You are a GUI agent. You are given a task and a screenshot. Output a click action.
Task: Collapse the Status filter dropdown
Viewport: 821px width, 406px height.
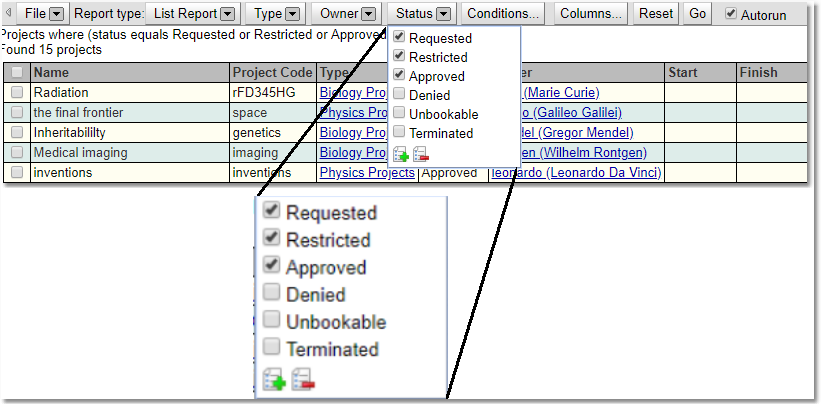click(422, 14)
